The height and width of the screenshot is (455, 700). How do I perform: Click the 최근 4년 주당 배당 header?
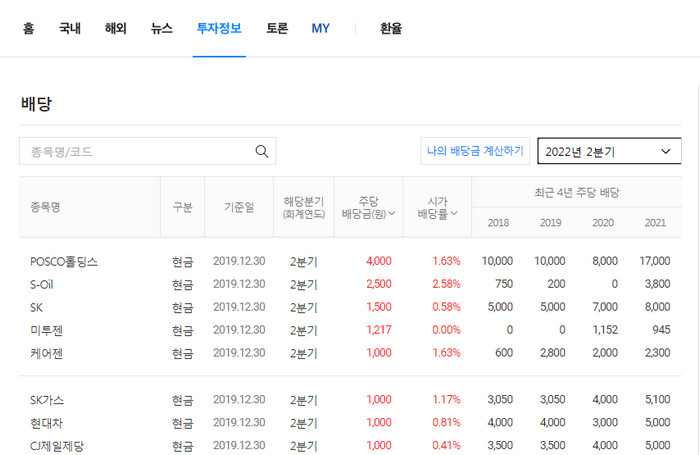577,192
